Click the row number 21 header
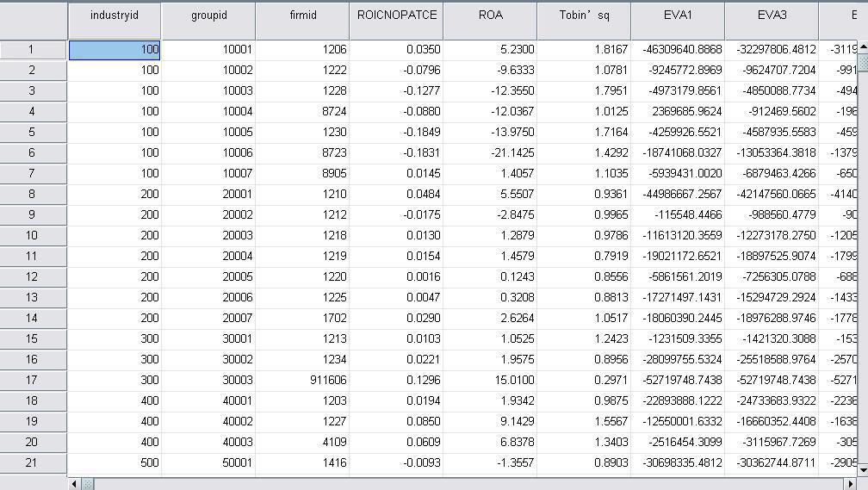Screen dimensions: 868x490 click(x=33, y=462)
